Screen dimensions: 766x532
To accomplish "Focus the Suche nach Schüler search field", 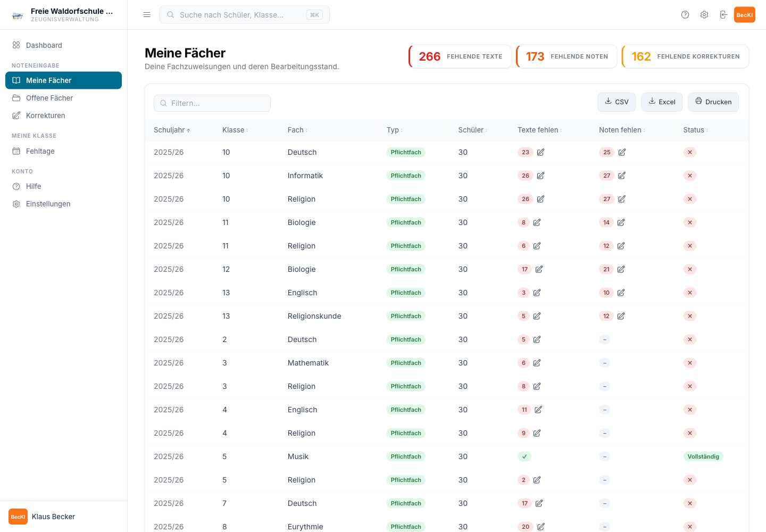I will tap(245, 15).
